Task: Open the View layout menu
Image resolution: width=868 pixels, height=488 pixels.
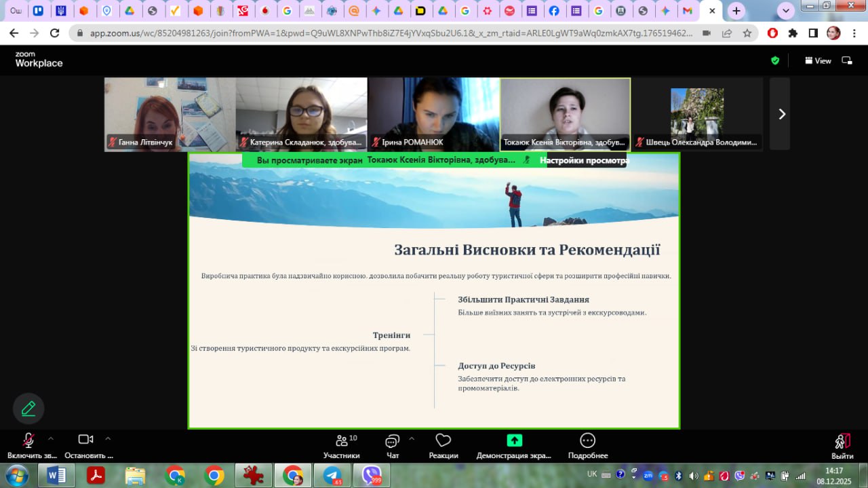Action: (x=818, y=60)
